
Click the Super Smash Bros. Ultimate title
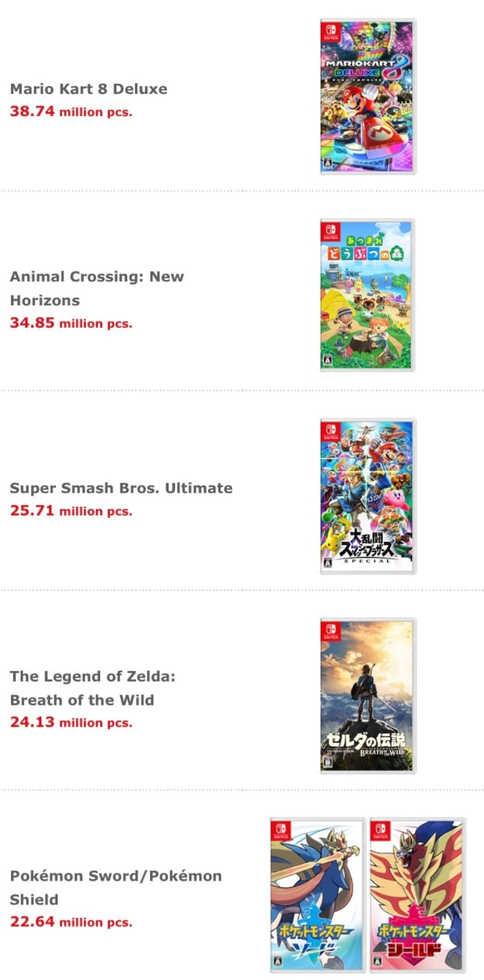click(x=121, y=488)
